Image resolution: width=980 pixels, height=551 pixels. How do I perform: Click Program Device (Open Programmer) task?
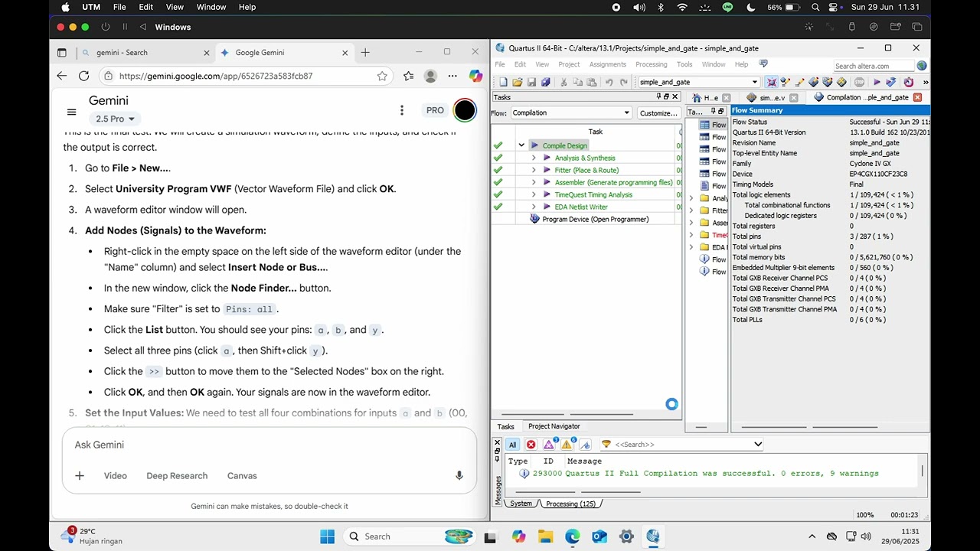point(595,219)
